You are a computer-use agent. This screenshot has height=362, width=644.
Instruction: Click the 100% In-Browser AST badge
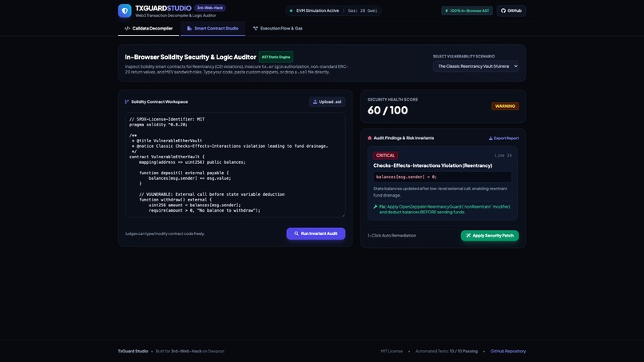pyautogui.click(x=467, y=10)
